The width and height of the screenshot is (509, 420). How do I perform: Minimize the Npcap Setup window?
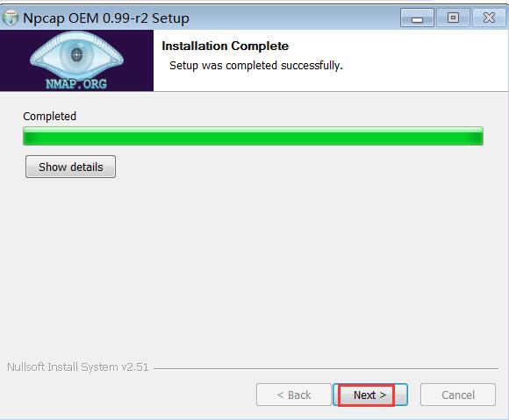tap(417, 18)
